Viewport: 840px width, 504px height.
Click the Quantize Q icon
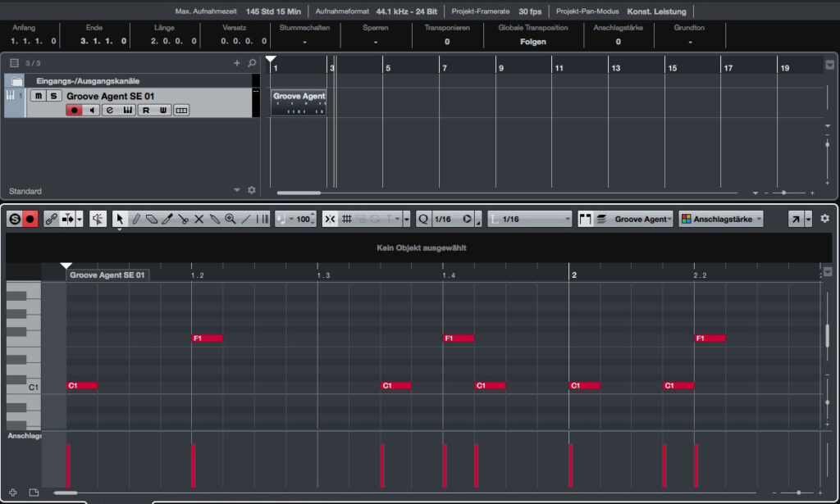tap(423, 219)
